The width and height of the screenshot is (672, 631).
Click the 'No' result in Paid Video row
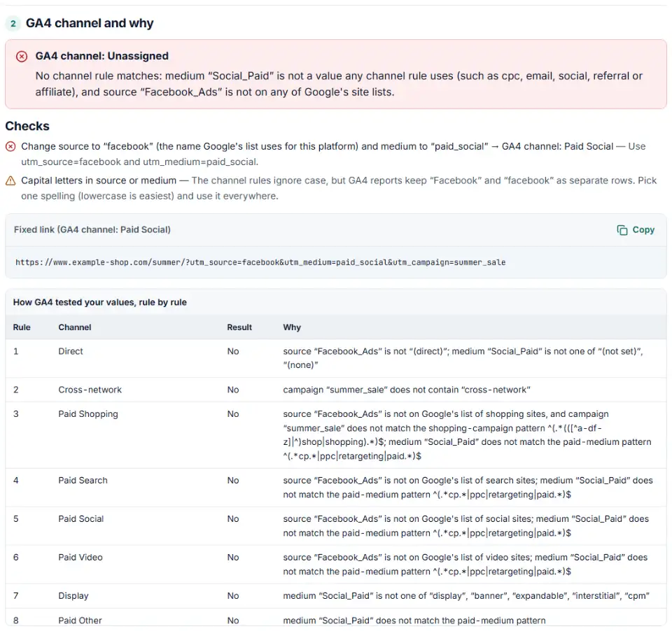click(x=233, y=558)
